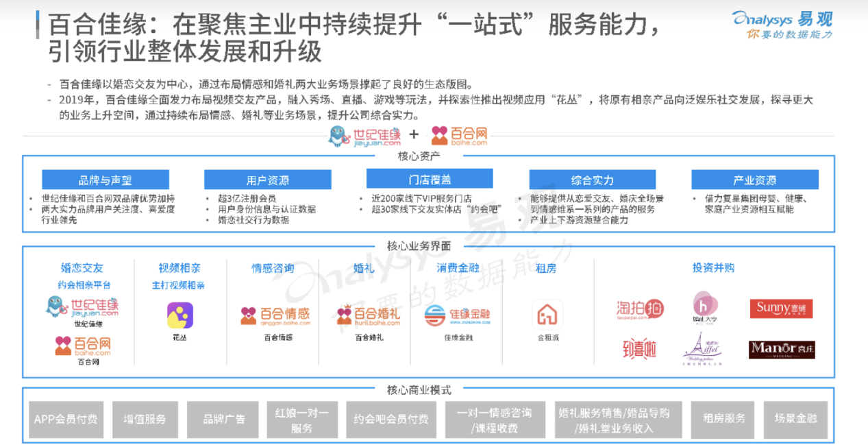The image size is (868, 447).
Task: Select the red Sunny喜铺 logo
Action: [x=782, y=309]
